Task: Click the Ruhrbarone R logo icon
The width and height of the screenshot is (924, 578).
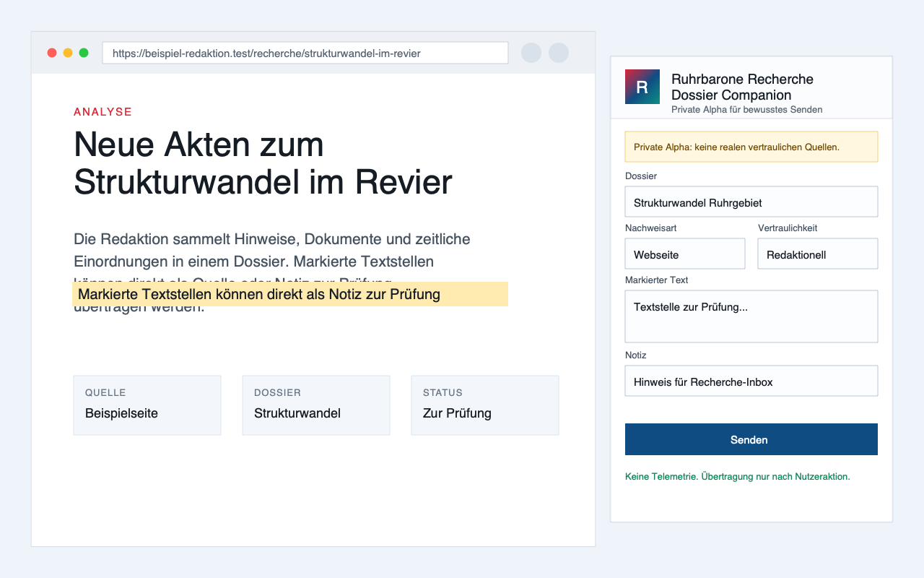Action: pyautogui.click(x=642, y=87)
